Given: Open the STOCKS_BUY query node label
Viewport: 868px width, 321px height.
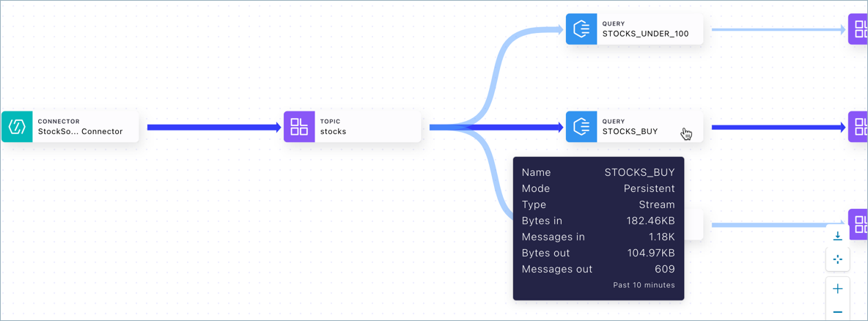Looking at the screenshot, I should (x=630, y=132).
